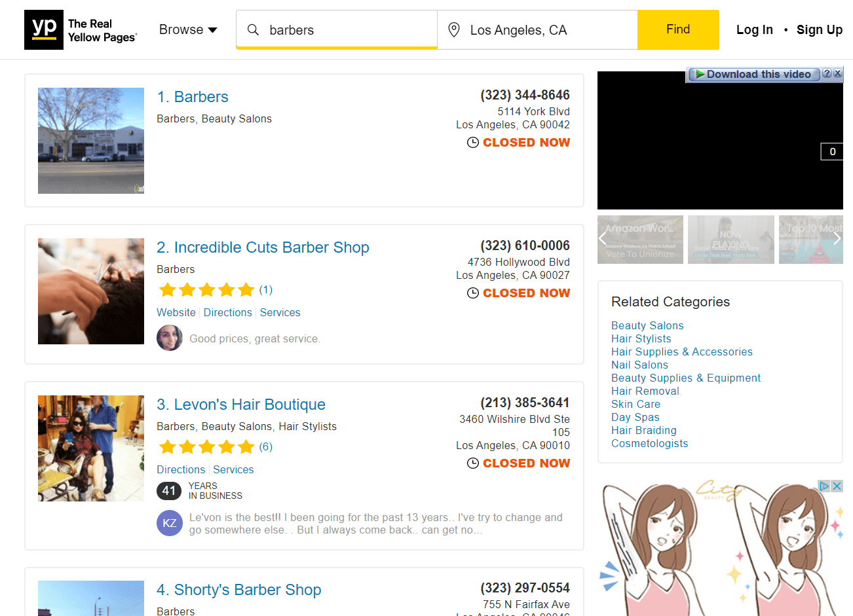The height and width of the screenshot is (616, 853).
Task: Open Skin Care related category
Action: pyautogui.click(x=635, y=404)
